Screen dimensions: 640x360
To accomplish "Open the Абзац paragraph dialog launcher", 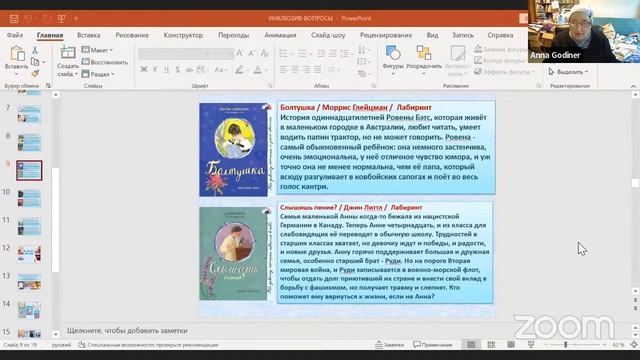I will (x=373, y=86).
